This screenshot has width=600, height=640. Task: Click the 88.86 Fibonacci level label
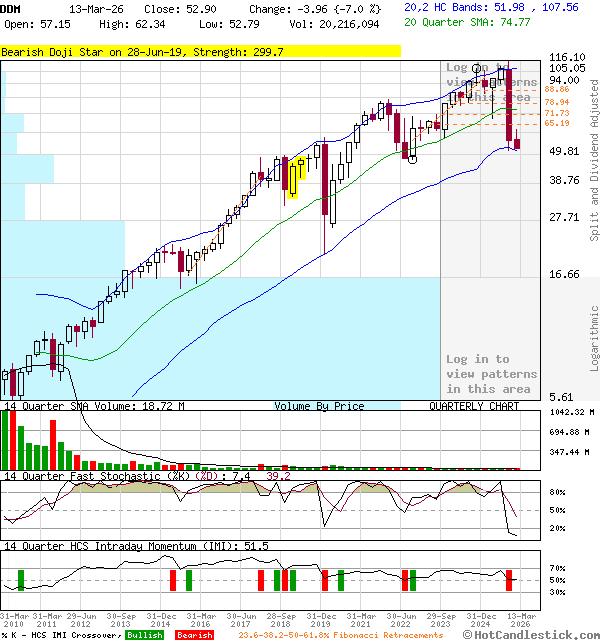point(557,89)
